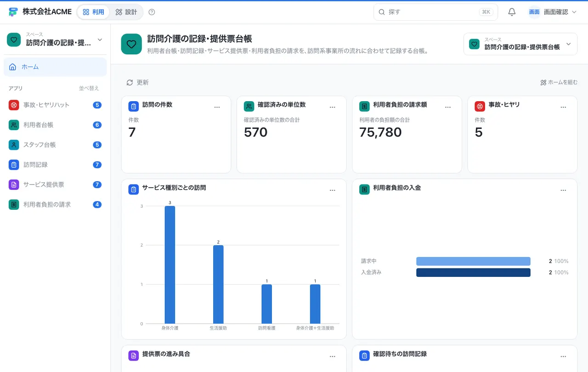Select ホーム in the sidebar
This screenshot has height=372, width=588.
(55, 67)
